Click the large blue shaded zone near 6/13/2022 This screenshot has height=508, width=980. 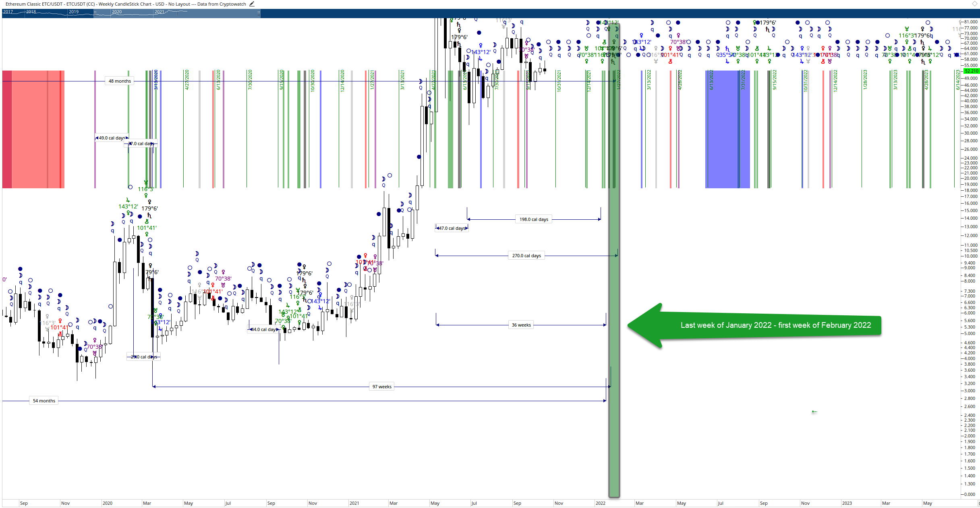coord(727,129)
